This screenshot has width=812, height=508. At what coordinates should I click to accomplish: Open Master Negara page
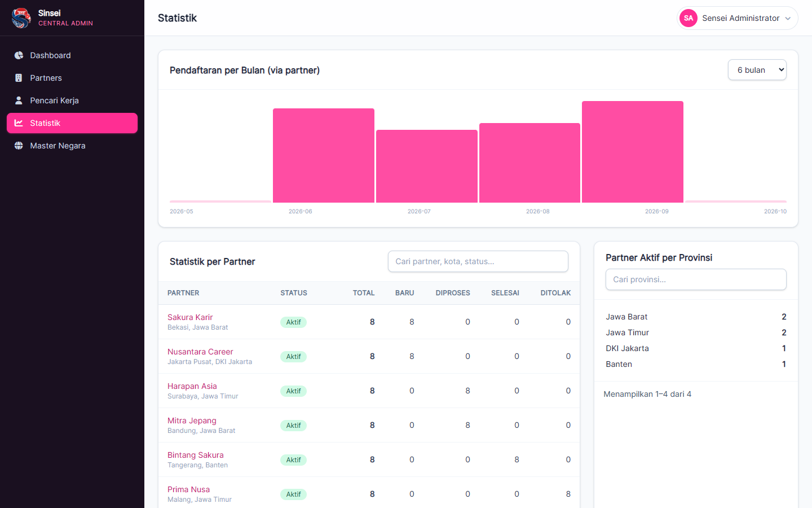tap(72, 146)
